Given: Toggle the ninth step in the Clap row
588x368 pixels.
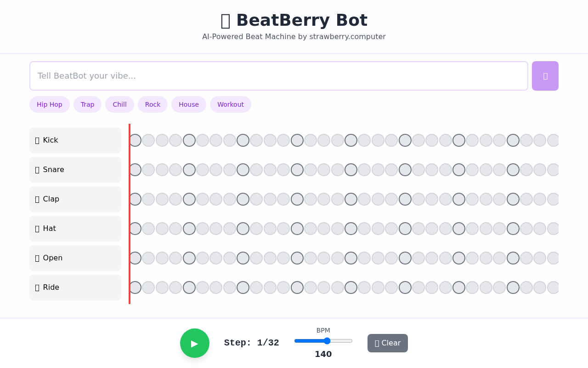Looking at the screenshot, I should point(243,199).
